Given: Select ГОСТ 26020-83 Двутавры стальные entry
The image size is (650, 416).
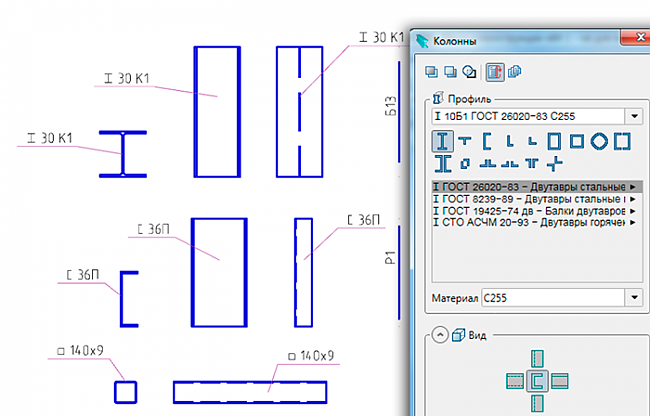Looking at the screenshot, I should pos(536,187).
